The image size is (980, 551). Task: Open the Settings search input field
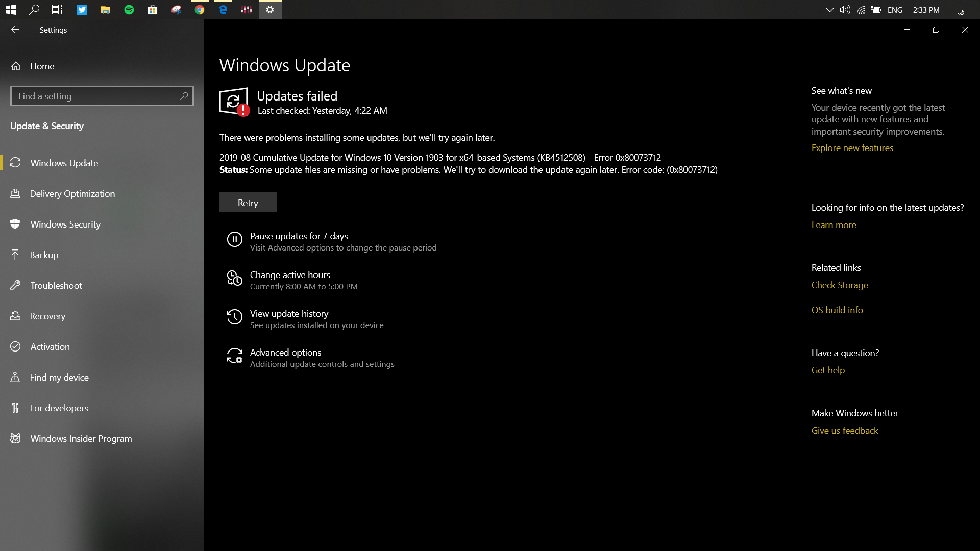102,95
